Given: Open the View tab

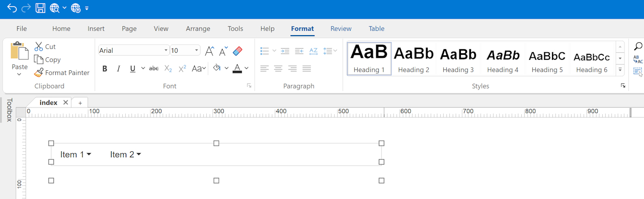Looking at the screenshot, I should [161, 29].
